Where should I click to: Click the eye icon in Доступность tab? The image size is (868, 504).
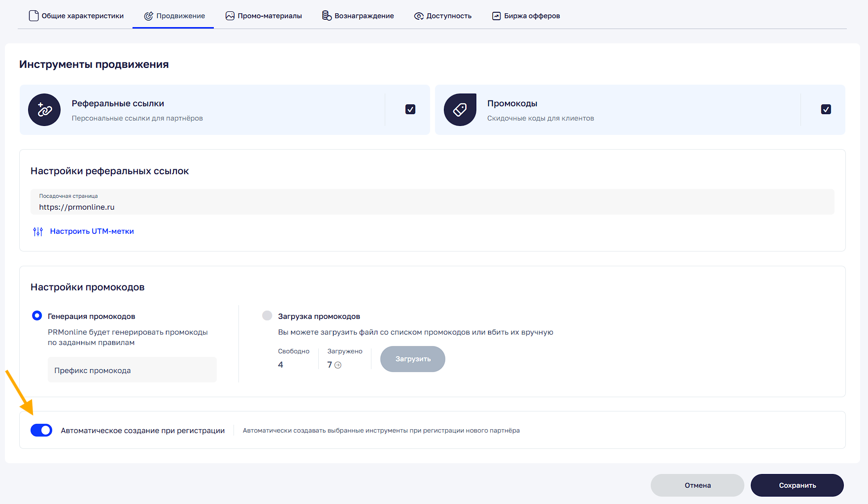[419, 16]
